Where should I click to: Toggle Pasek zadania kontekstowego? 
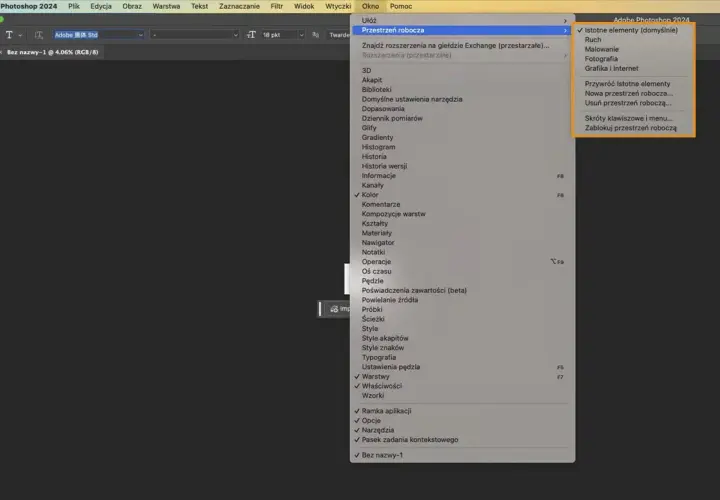coord(462,440)
